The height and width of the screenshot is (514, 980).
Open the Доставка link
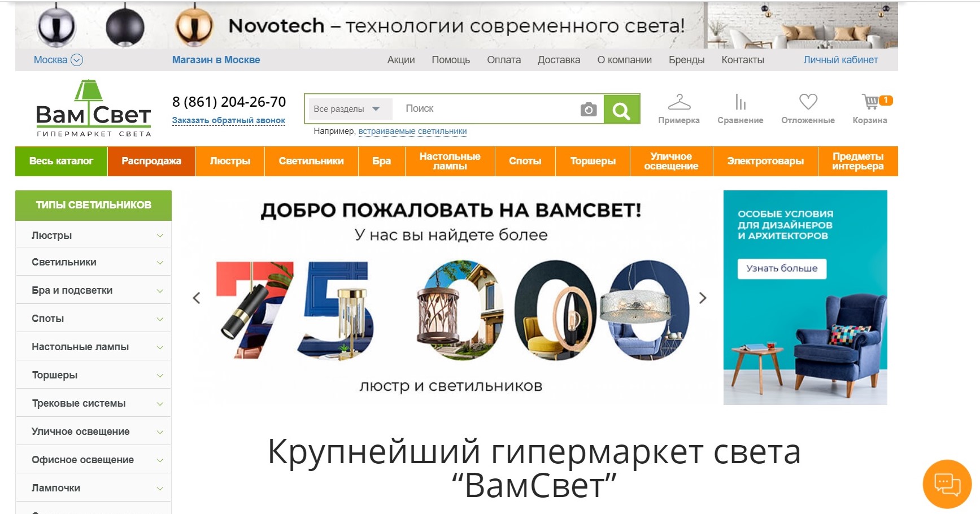tap(559, 60)
